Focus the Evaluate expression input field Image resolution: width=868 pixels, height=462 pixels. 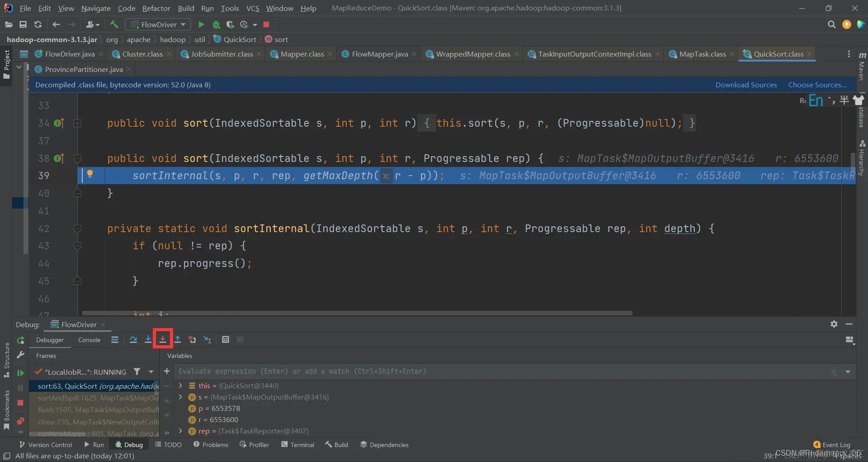pos(502,372)
